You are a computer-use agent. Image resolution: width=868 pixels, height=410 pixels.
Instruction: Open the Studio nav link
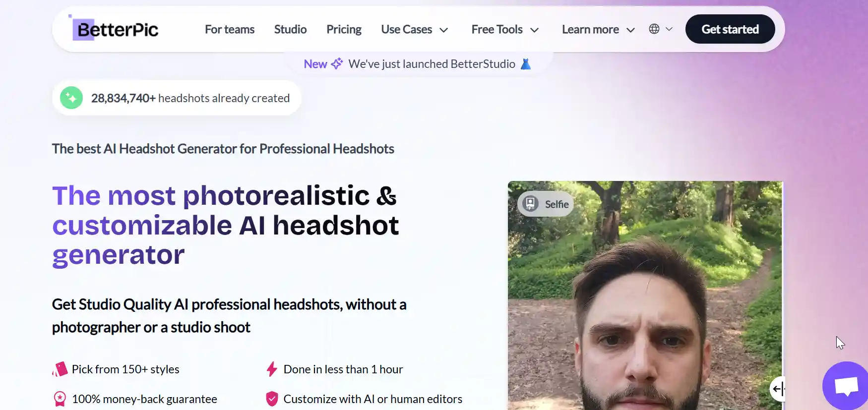point(290,29)
